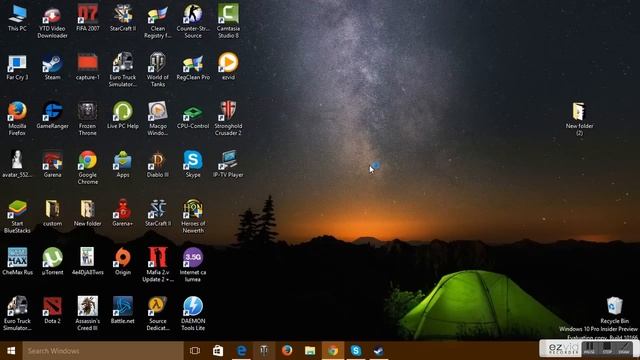Click the Search Windows box

pos(103,351)
